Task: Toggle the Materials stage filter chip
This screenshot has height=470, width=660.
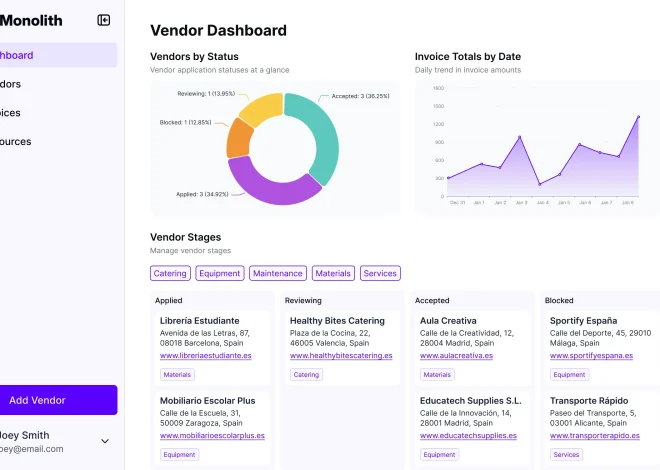Action: pyautogui.click(x=333, y=273)
